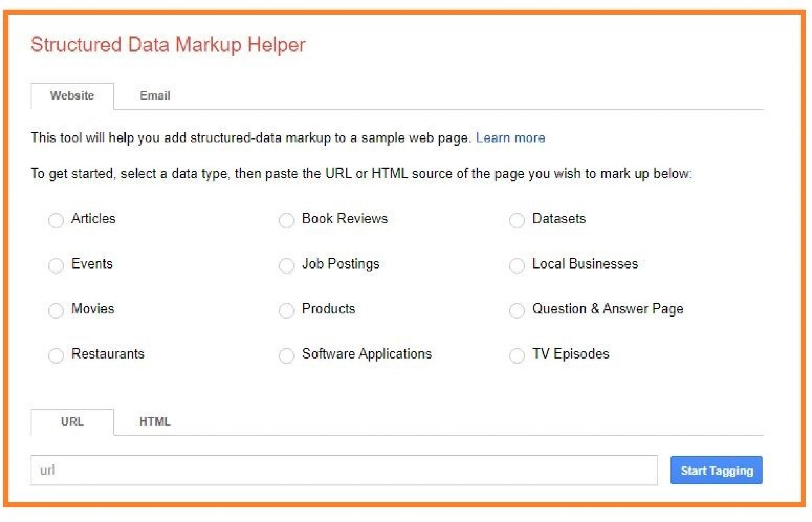Switch to the URL input tab
This screenshot has width=812, height=522.
pyautogui.click(x=71, y=422)
